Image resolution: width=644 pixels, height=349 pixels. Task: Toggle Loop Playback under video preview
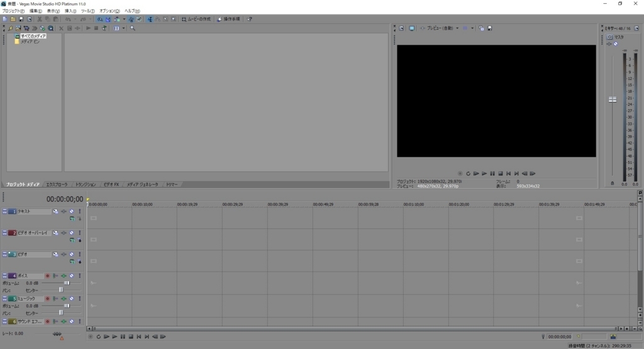pos(468,174)
